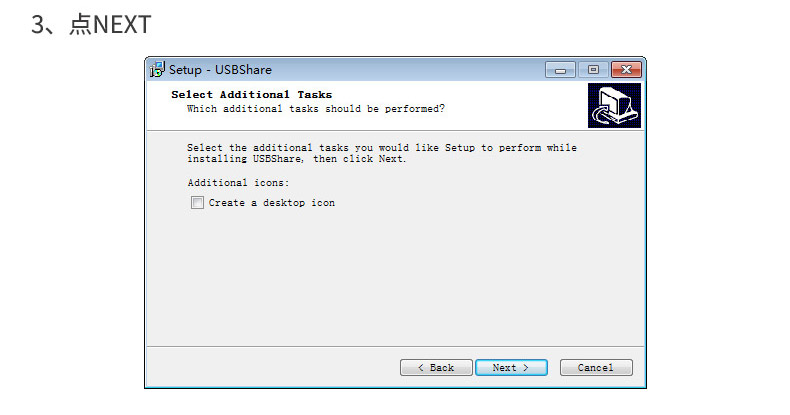Tick the Create a desktop icon checkbox
Viewport: 790px width, 415px height.
click(x=198, y=202)
